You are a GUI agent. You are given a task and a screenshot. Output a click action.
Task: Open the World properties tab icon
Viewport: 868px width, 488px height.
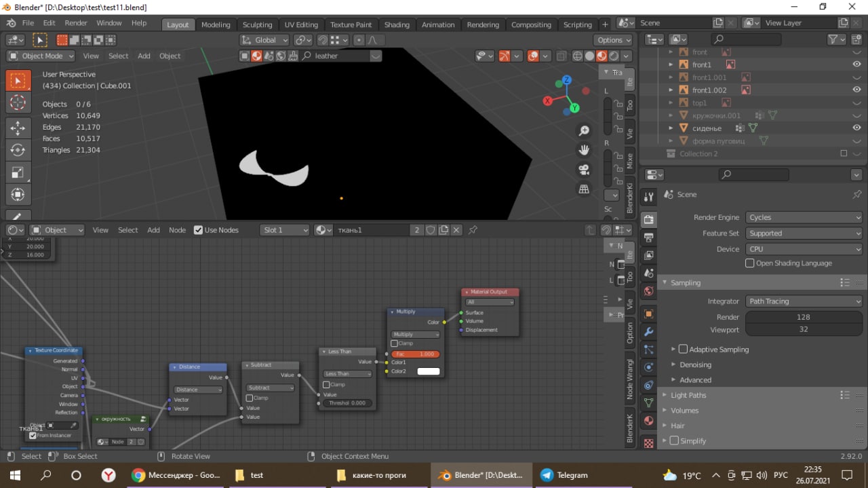(648, 291)
